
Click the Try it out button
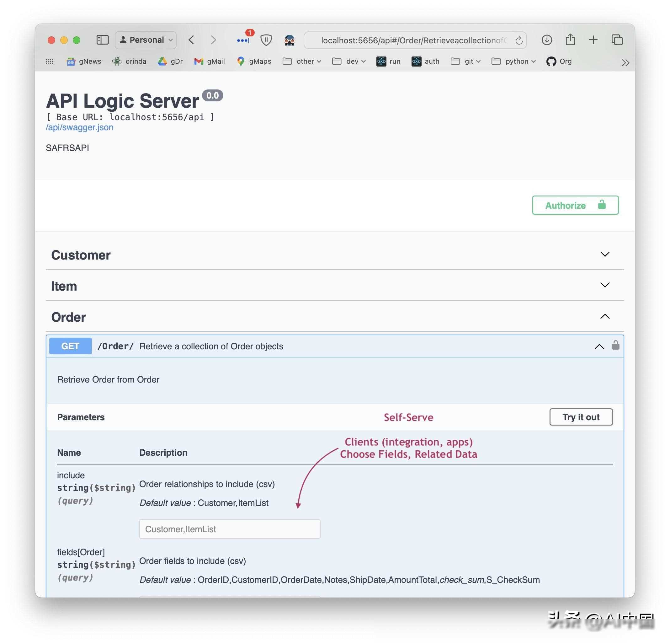(x=581, y=417)
